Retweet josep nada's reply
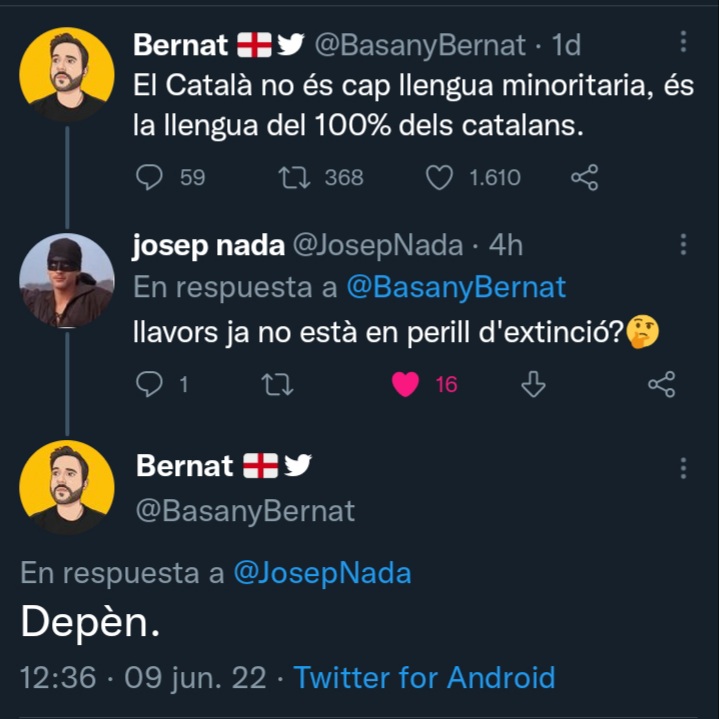719x719 pixels. pos(271,384)
